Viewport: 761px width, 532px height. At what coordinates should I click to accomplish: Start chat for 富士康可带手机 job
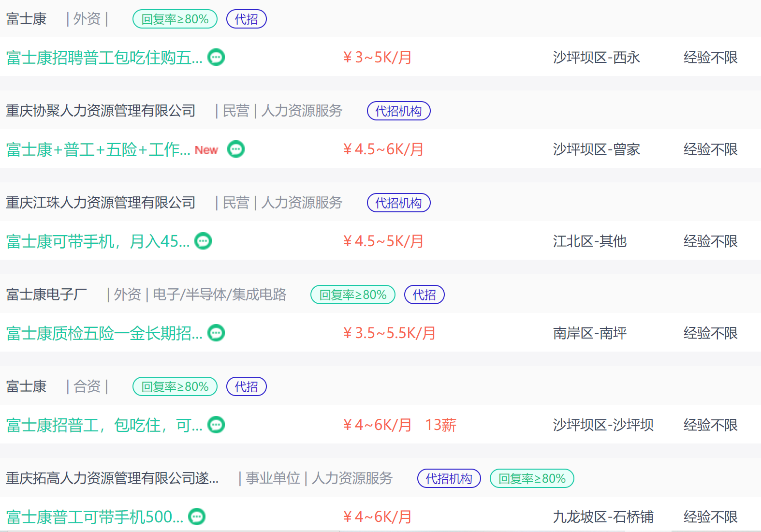[203, 241]
